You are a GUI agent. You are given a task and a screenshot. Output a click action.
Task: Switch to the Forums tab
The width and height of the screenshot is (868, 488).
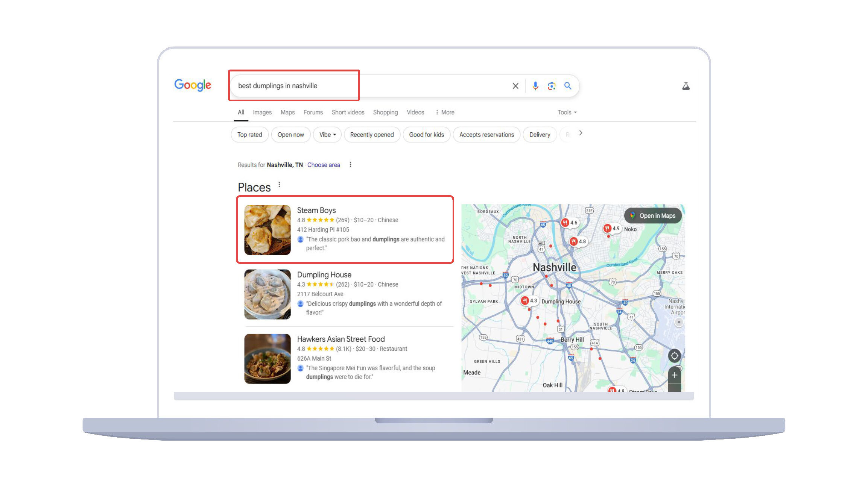pos(313,112)
